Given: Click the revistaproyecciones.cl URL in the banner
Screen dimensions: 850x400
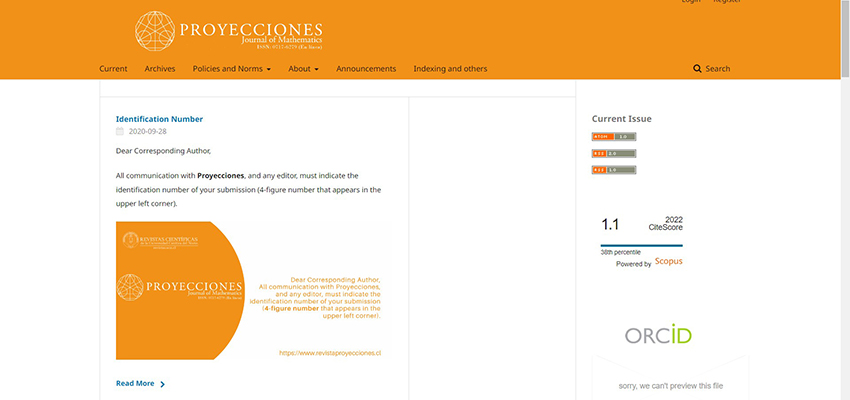Looking at the screenshot, I should click(330, 352).
